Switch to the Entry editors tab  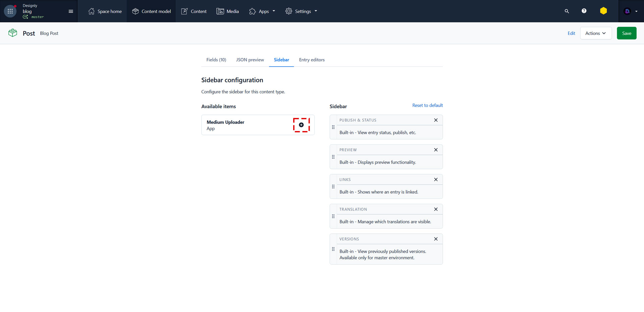pos(312,60)
